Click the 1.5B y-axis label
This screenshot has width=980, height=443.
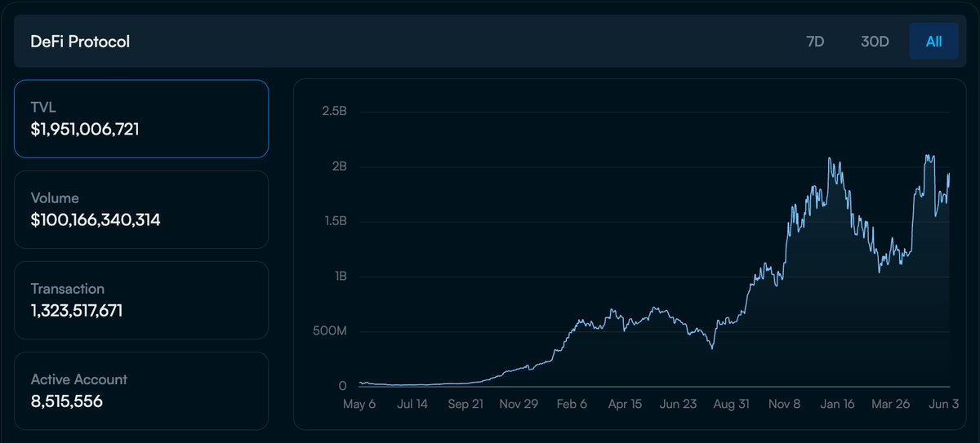[x=334, y=221]
